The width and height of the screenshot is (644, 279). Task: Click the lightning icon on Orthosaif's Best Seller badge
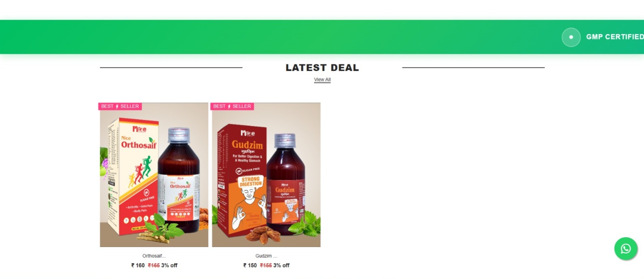pyautogui.click(x=117, y=106)
